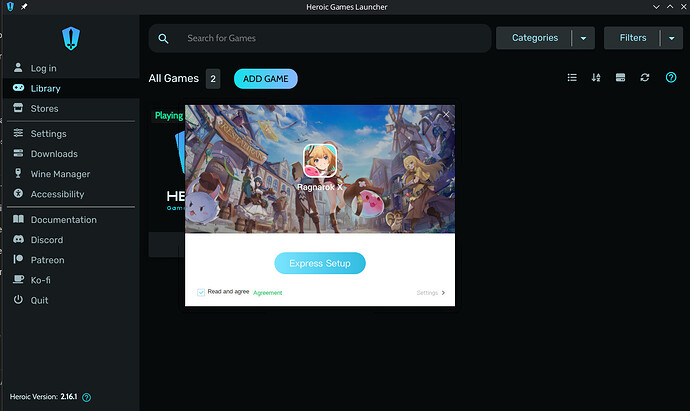Click the Wine Manager glass icon
Screen dimensions: 690x411
click(x=18, y=173)
